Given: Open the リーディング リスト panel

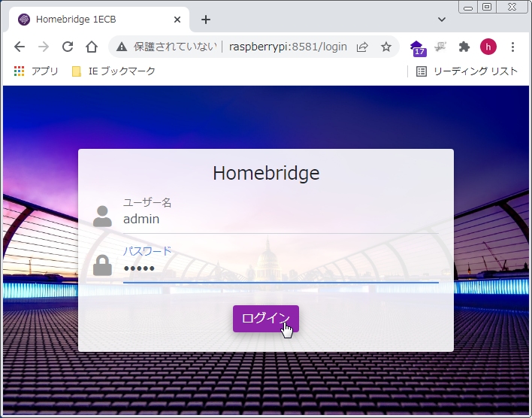Looking at the screenshot, I should (467, 71).
